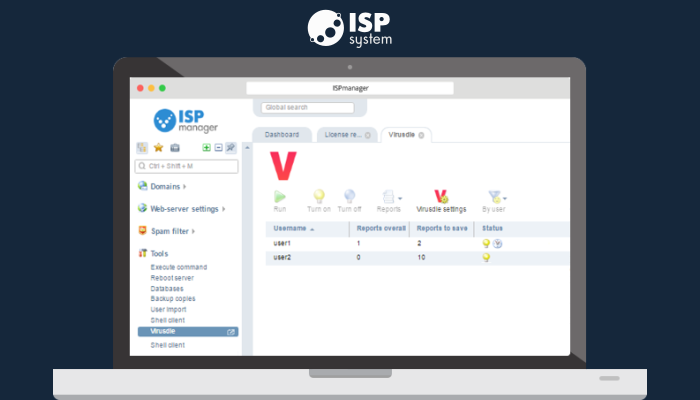Image resolution: width=700 pixels, height=400 pixels.
Task: Focus the Global search field
Action: [x=308, y=108]
